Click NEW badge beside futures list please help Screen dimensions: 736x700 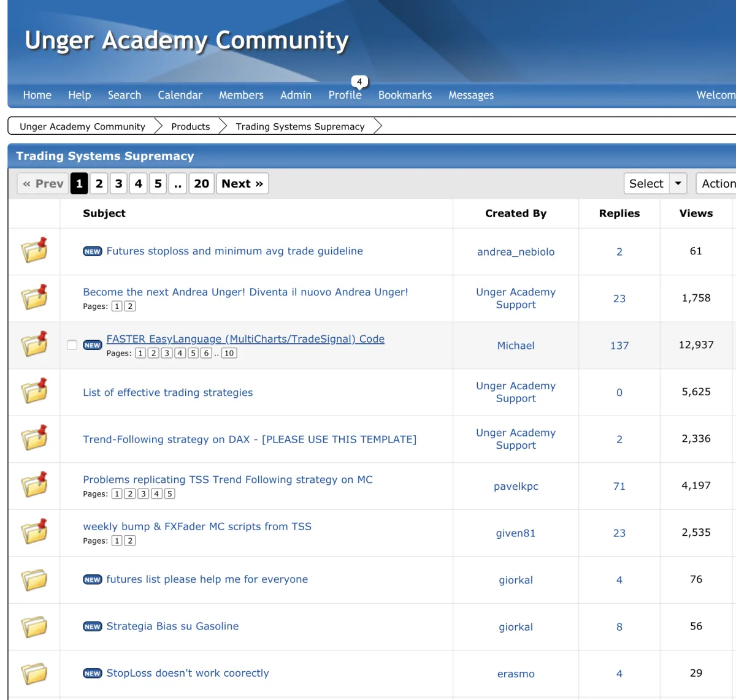pos(93,580)
